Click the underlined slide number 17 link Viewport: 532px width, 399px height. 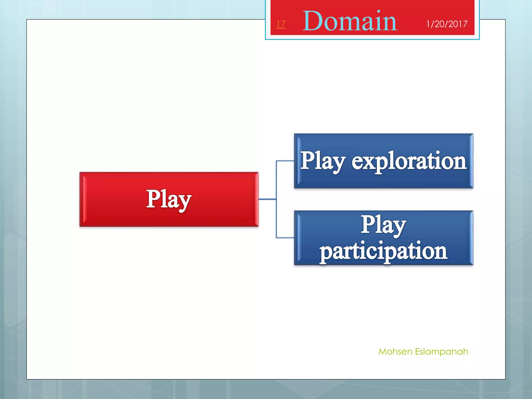coord(281,24)
